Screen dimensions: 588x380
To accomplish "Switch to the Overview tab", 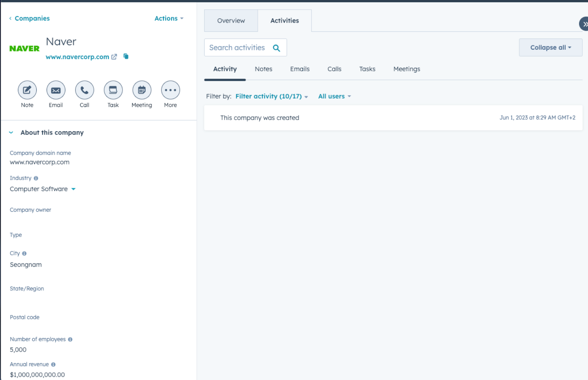I will 231,21.
